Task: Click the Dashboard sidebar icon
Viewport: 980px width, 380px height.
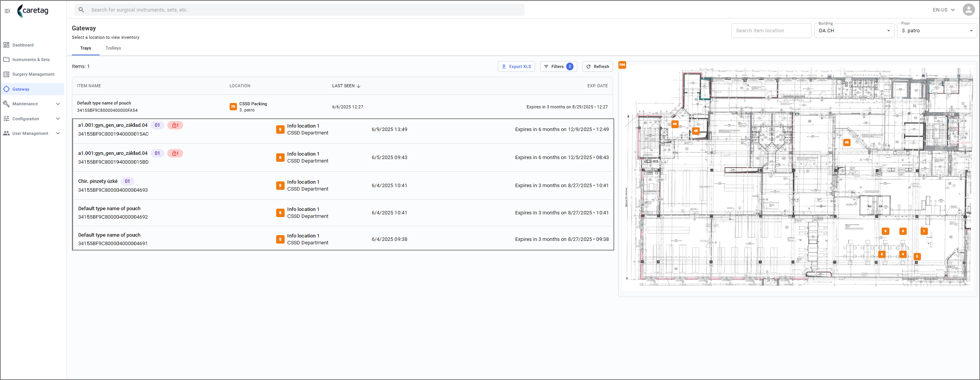Action: click(7, 45)
